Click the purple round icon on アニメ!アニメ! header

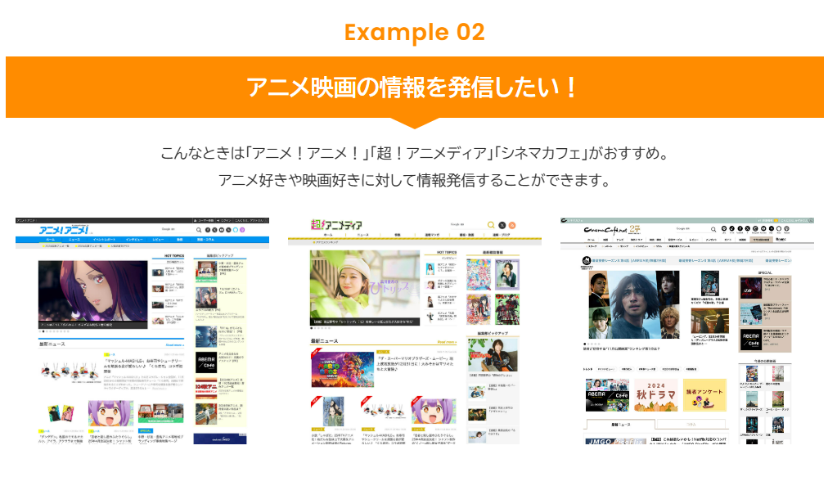click(x=242, y=230)
